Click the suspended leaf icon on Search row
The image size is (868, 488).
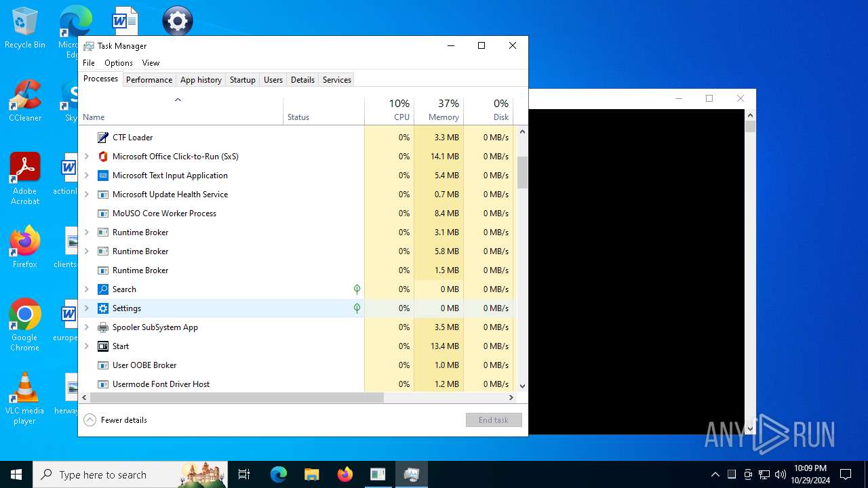click(x=357, y=289)
